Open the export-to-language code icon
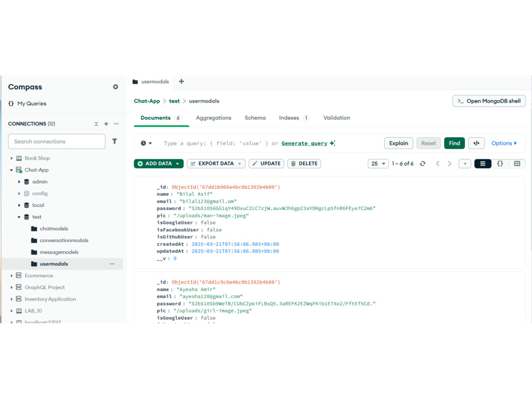Image resolution: width=532 pixels, height=399 pixels. pyautogui.click(x=476, y=143)
